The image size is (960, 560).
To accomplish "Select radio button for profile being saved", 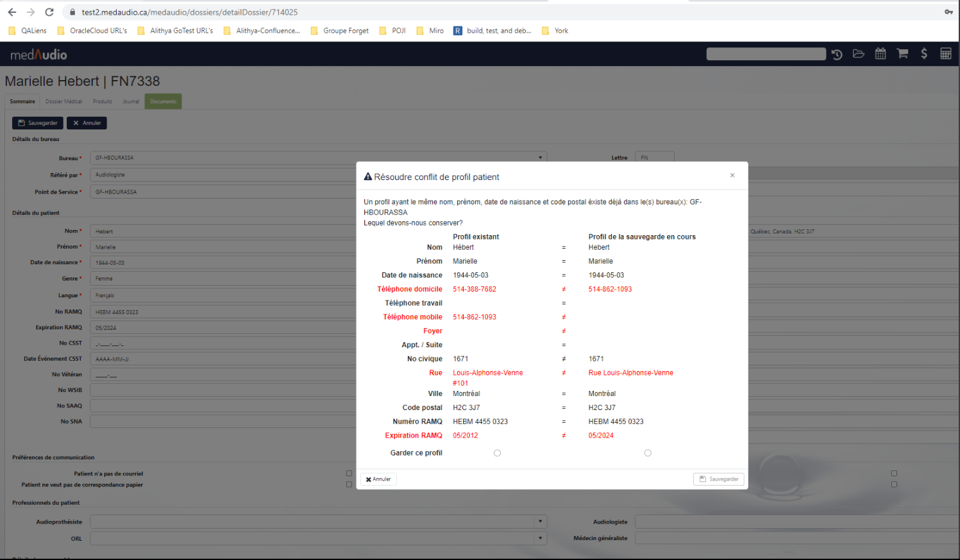I will point(648,453).
